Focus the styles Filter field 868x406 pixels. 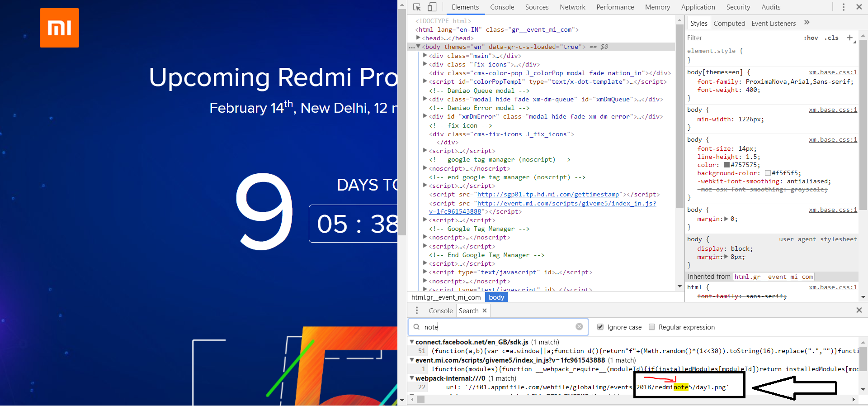(x=741, y=38)
